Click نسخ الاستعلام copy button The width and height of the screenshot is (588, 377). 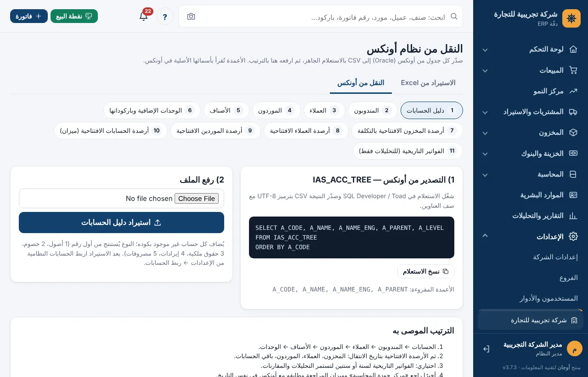[425, 272]
